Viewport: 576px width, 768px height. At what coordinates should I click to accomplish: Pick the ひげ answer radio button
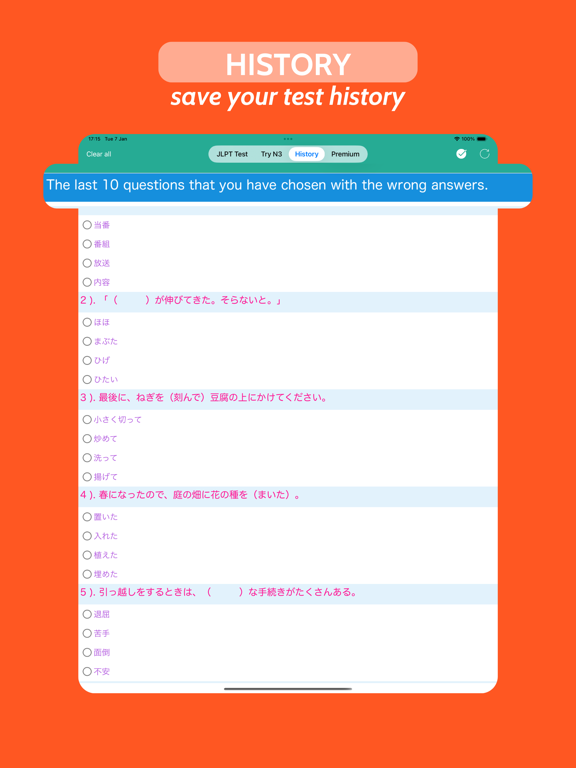pos(87,360)
